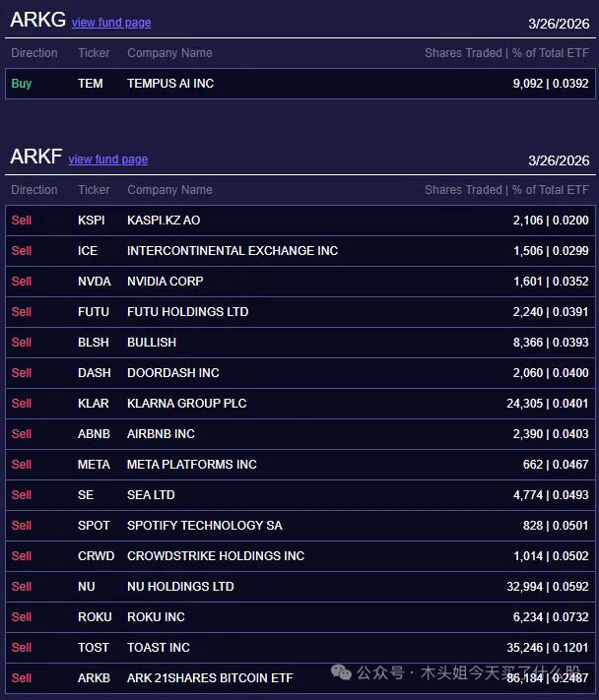The image size is (599, 700).
Task: Select CROWDSTRIKE HOLDINGS INC name
Action: pyautogui.click(x=216, y=556)
